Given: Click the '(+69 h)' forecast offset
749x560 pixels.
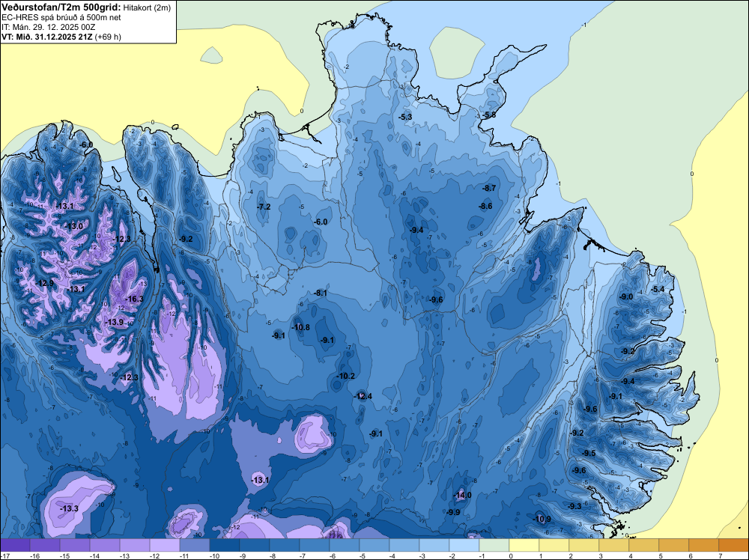Looking at the screenshot, I should (x=108, y=37).
